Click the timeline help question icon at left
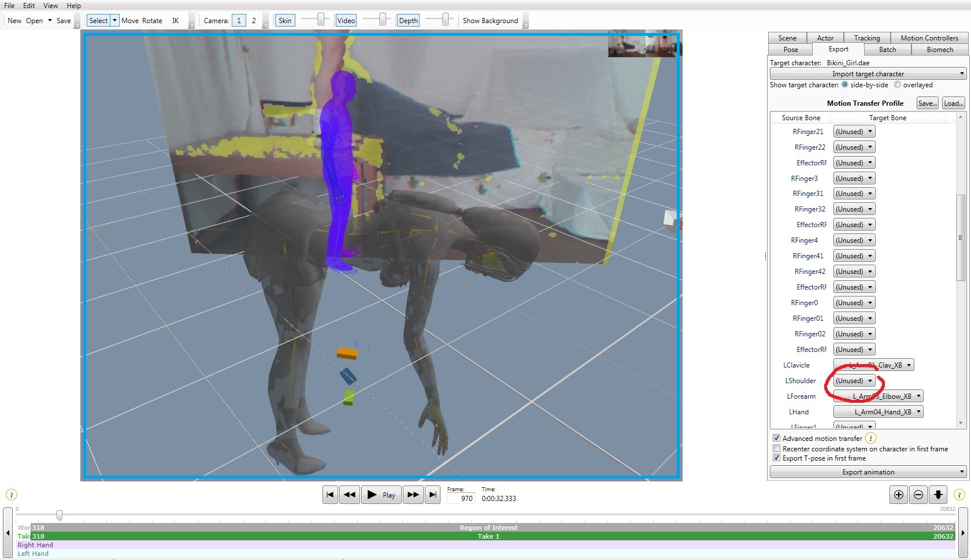This screenshot has width=971, height=560. (12, 495)
